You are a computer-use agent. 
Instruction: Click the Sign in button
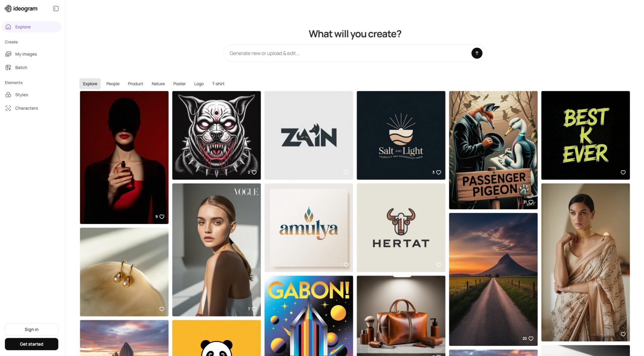click(32, 329)
